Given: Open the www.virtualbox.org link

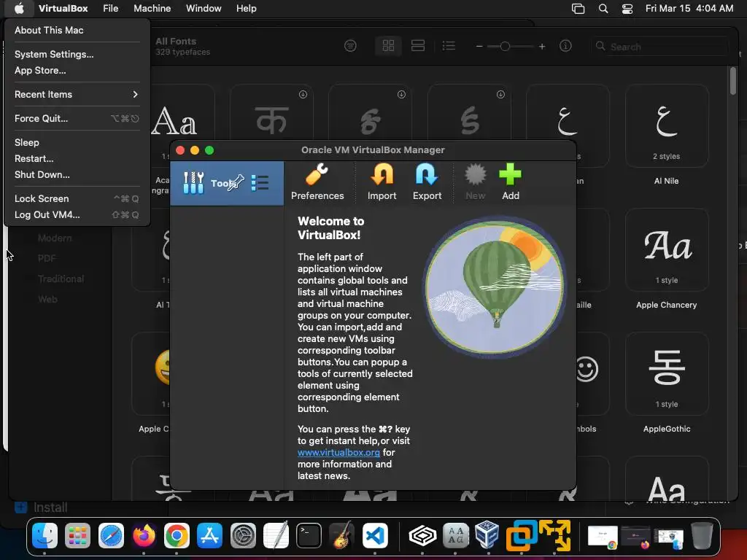Looking at the screenshot, I should (x=338, y=452).
